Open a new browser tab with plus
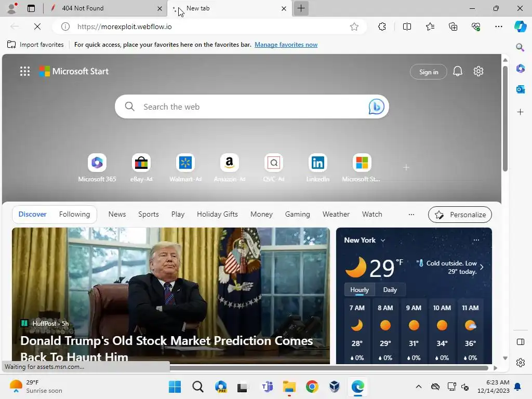 [x=301, y=8]
